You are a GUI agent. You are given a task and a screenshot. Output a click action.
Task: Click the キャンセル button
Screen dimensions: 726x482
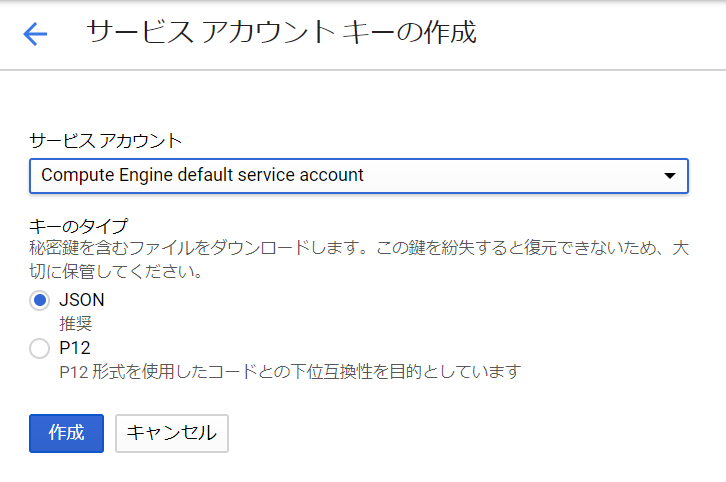[172, 433]
